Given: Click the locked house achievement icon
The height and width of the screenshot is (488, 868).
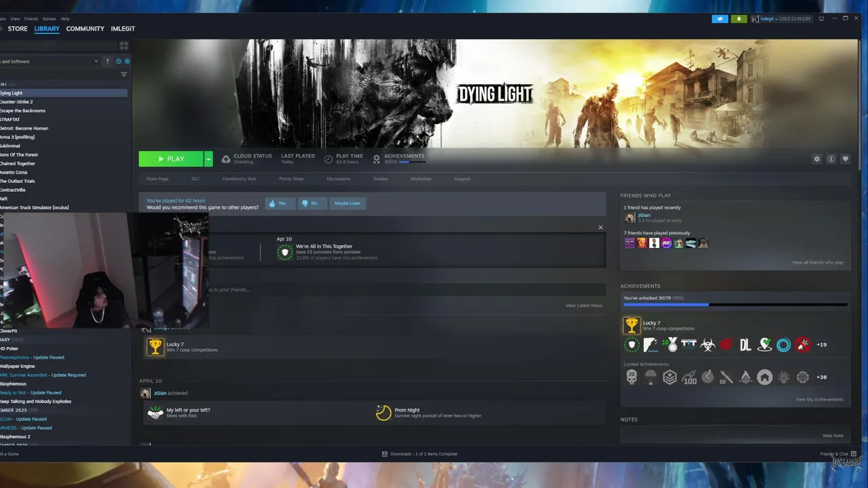Looking at the screenshot, I should [x=764, y=378].
